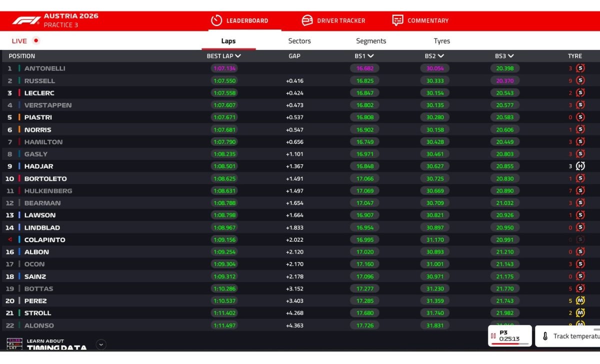
Task: Click the soft tyre icon for Hulkenberg
Action: [580, 191]
